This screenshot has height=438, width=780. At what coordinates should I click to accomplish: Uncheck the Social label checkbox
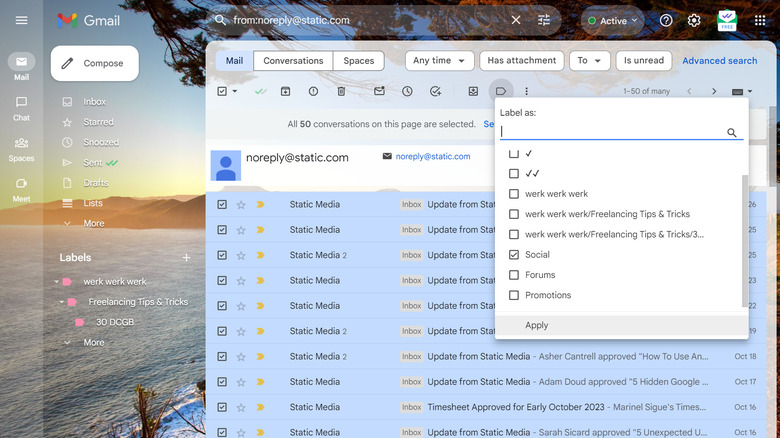point(514,255)
